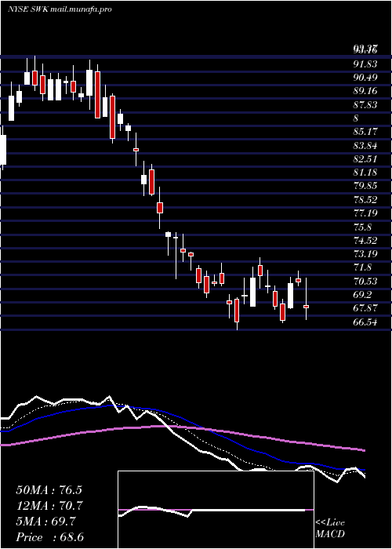Click the 69.2 price axis label

(x=362, y=295)
